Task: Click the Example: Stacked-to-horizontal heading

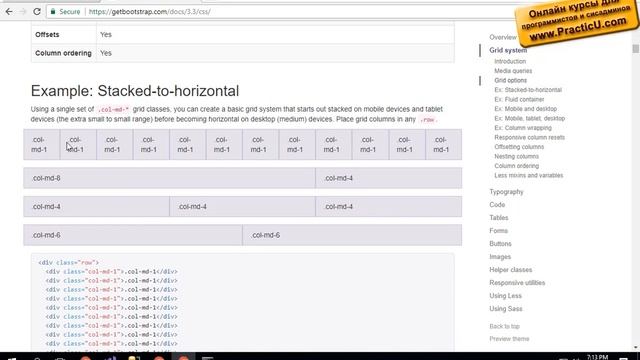Action: (135, 91)
